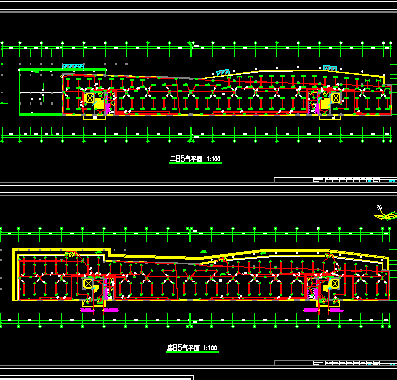The image size is (397, 380).
Task: Select the lower plan's drawing title with 1:100 scale
Action: coord(192,348)
